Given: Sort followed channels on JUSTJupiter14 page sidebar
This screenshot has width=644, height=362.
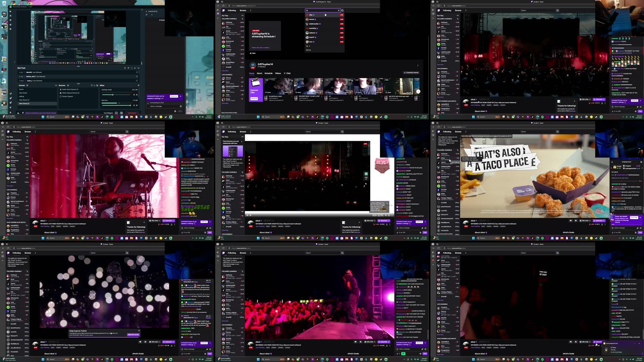Looking at the screenshot, I should 242,19.
